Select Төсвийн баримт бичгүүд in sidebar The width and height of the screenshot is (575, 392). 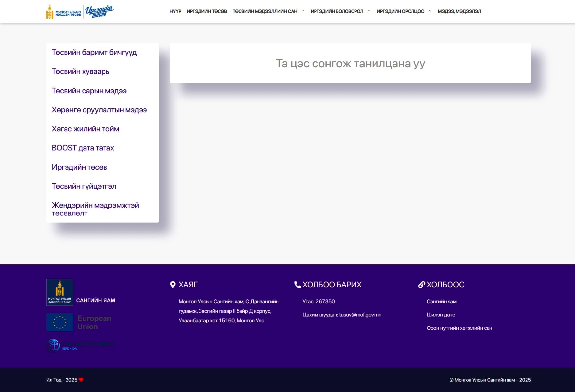(x=94, y=52)
